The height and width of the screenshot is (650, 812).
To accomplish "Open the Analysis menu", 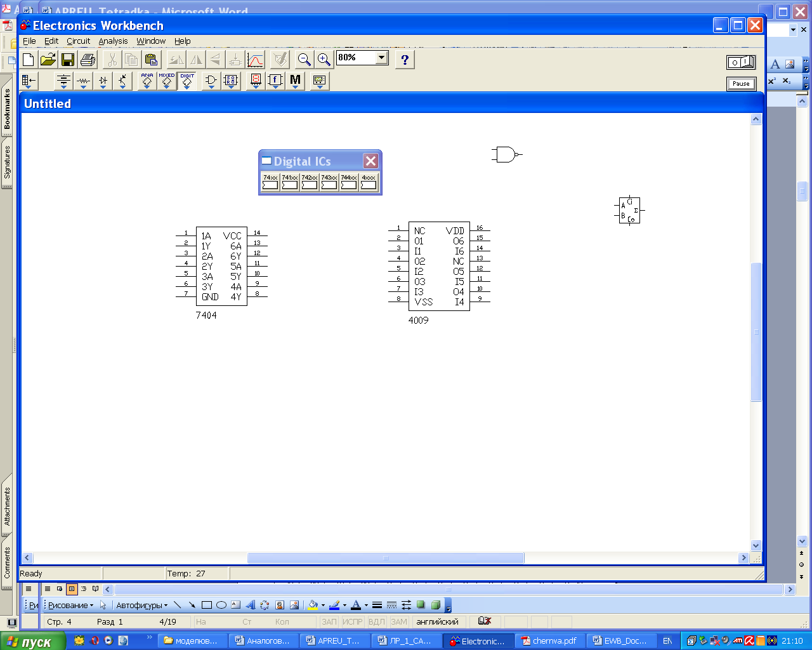I will 114,41.
